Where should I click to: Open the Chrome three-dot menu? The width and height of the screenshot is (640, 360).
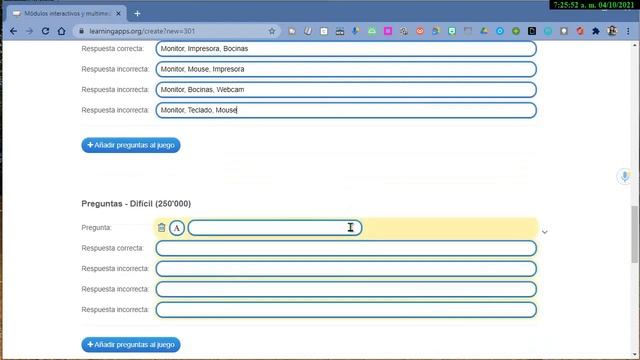pyautogui.click(x=628, y=31)
